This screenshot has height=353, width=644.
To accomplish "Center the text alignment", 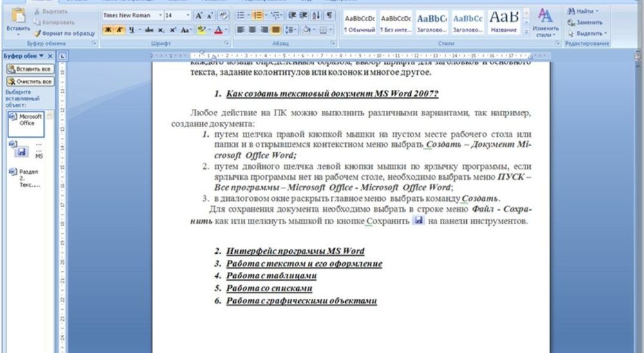I will [x=252, y=30].
